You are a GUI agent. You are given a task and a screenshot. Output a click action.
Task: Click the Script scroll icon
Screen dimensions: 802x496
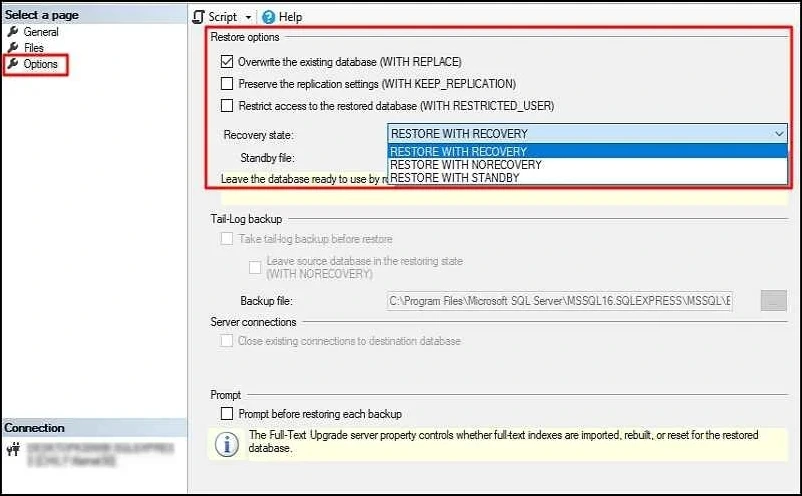[x=198, y=17]
